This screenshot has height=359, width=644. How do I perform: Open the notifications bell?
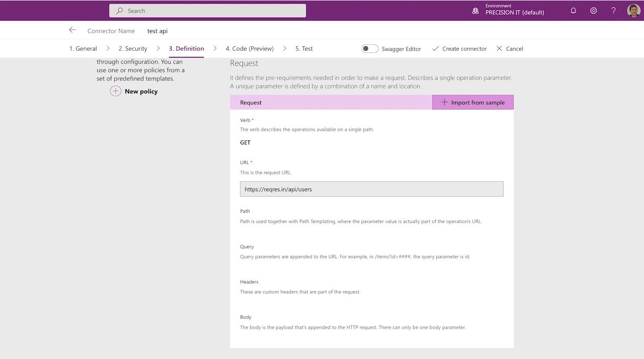tap(573, 11)
